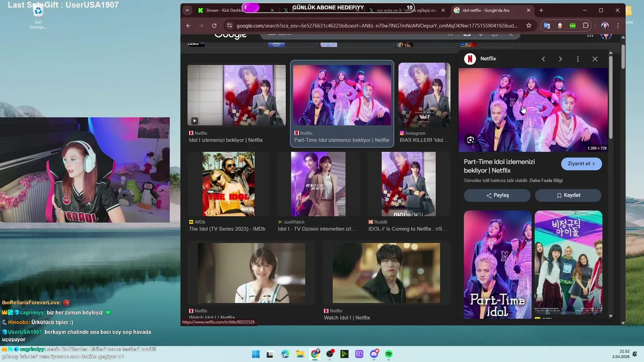Open the JustWatch Idol I poster thumbnail
The width and height of the screenshot is (644, 362).
coord(318,184)
